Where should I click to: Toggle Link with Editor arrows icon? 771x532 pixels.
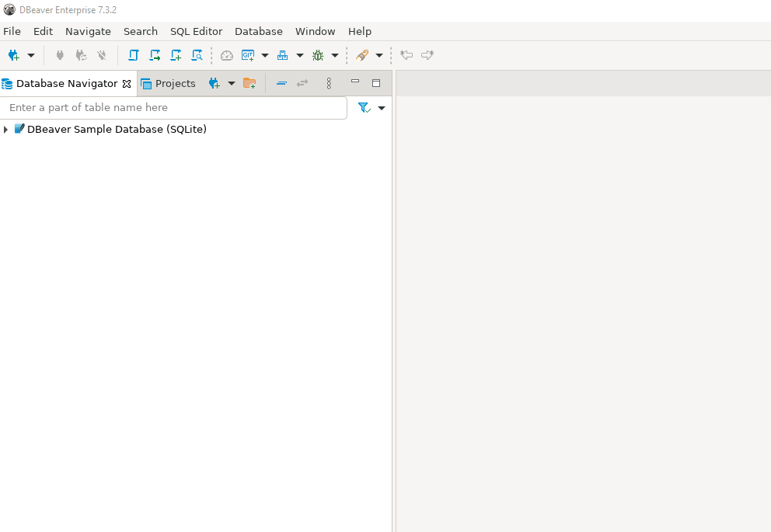[302, 84]
